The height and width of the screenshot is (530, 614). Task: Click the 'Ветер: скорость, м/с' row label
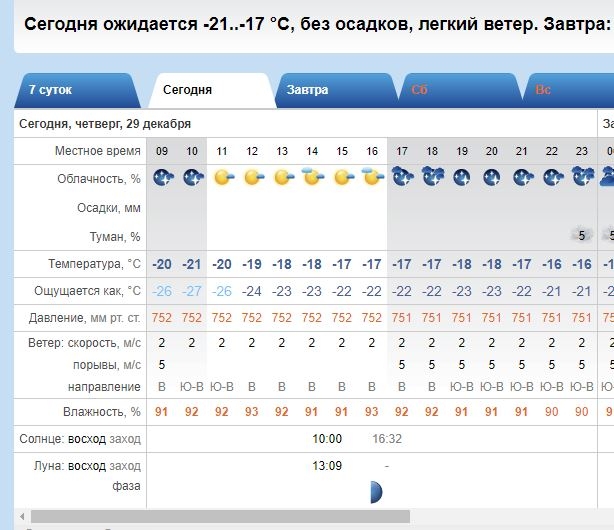[x=85, y=343]
